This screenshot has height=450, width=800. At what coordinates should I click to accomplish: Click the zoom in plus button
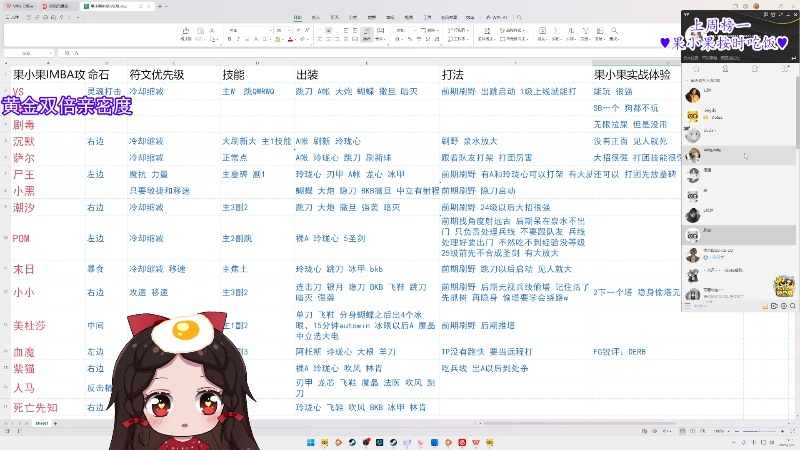pos(782,432)
